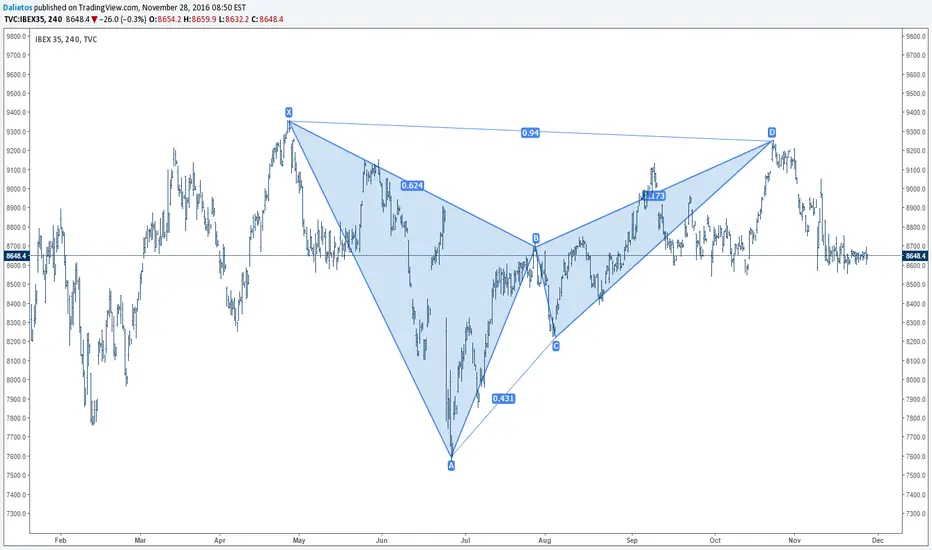Click the Feb label on the time axis
This screenshot has height=550, width=932.
coord(60,540)
